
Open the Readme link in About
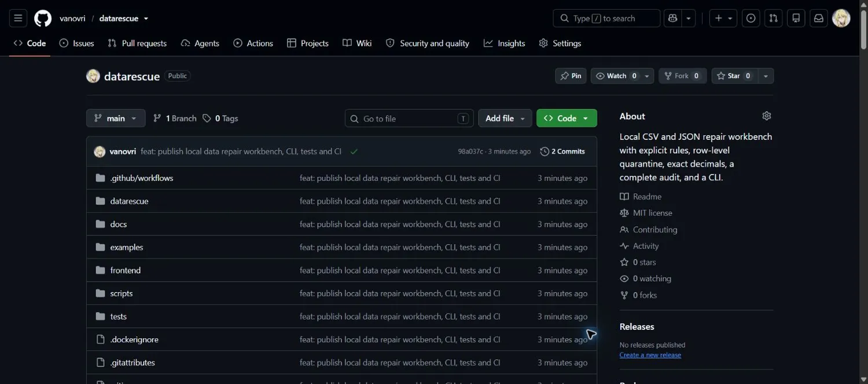pyautogui.click(x=641, y=197)
